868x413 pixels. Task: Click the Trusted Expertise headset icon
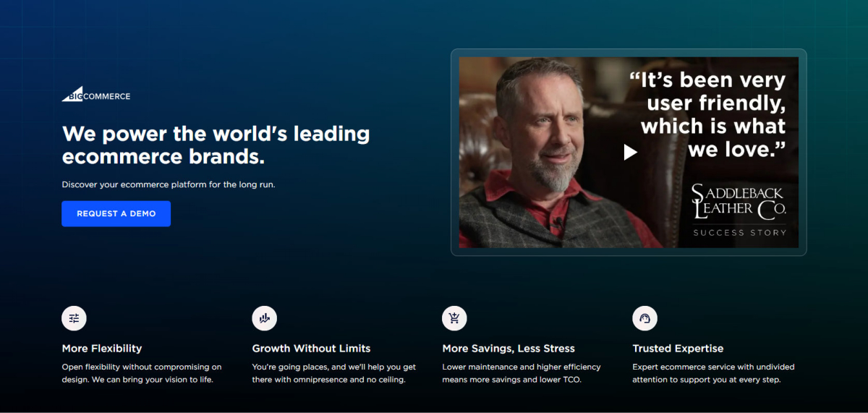(x=644, y=318)
